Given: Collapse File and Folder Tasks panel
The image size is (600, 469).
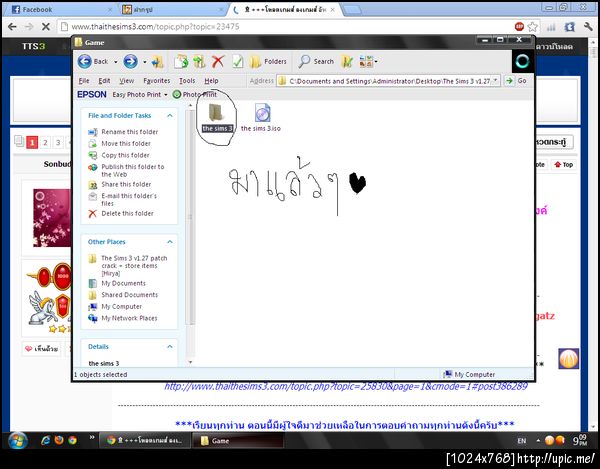Looking at the screenshot, I should tap(170, 116).
